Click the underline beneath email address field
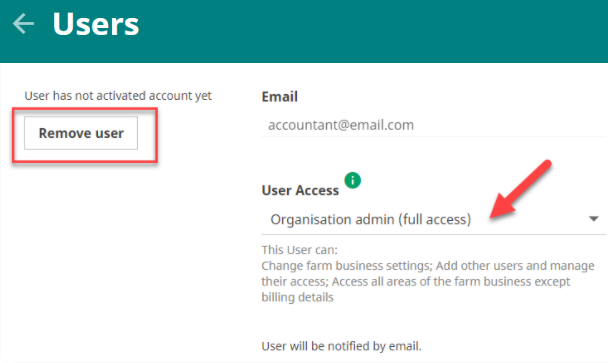 [434, 137]
